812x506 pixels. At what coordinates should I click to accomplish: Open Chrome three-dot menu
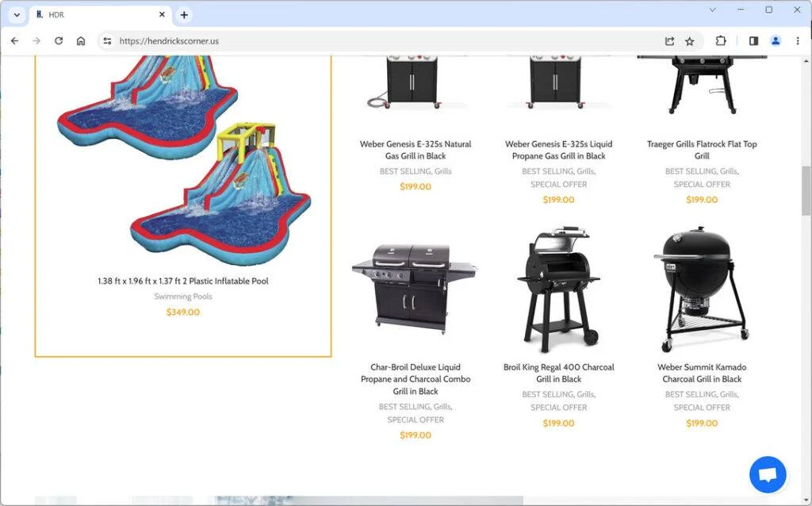point(798,41)
